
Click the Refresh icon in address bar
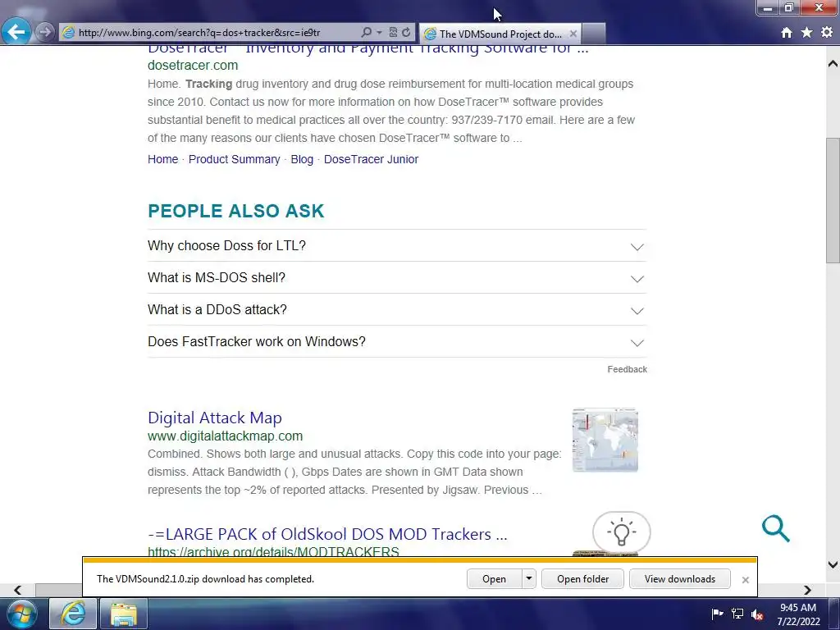click(x=406, y=33)
